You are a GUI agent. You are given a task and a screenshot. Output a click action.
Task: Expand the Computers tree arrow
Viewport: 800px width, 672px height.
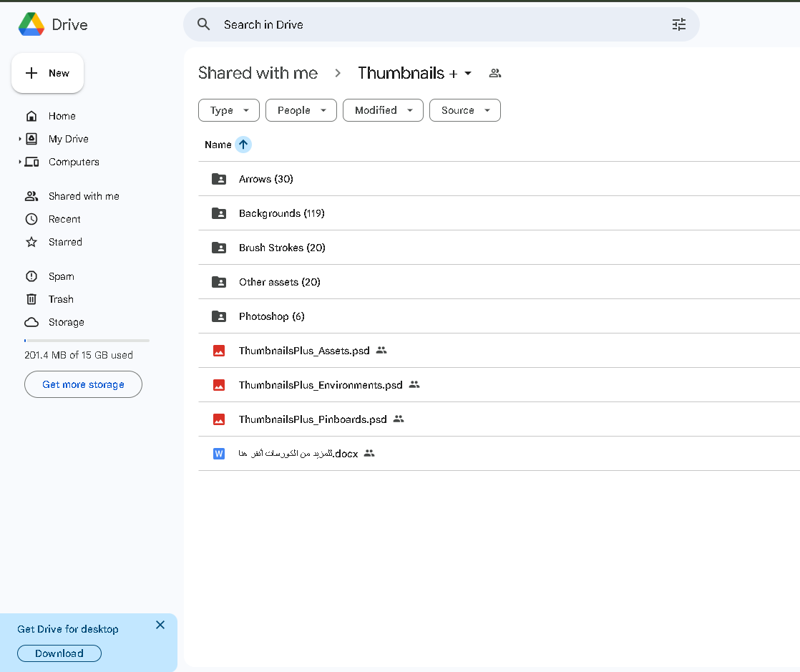click(20, 162)
